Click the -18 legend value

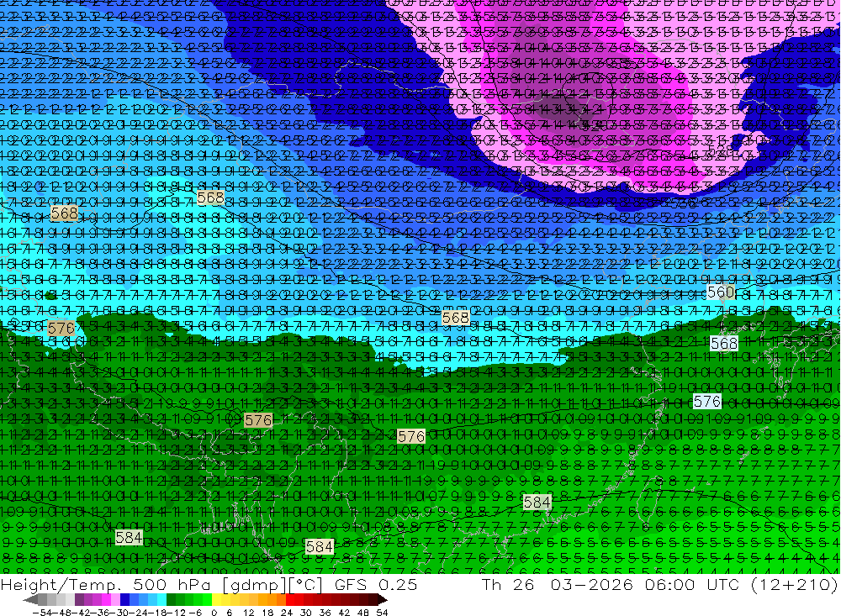pos(157,613)
